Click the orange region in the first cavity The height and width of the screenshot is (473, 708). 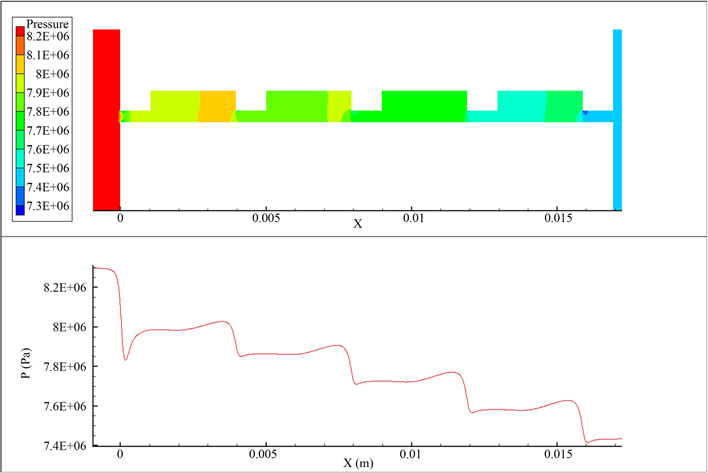tap(217, 104)
